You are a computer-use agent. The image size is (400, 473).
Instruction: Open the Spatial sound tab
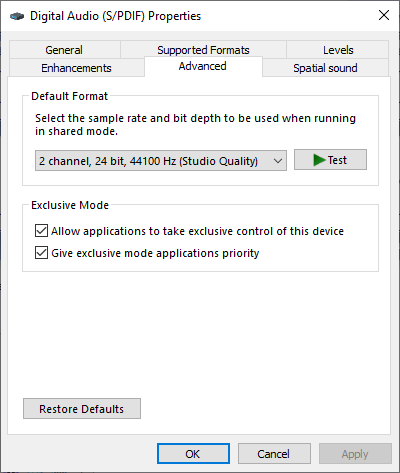point(325,68)
